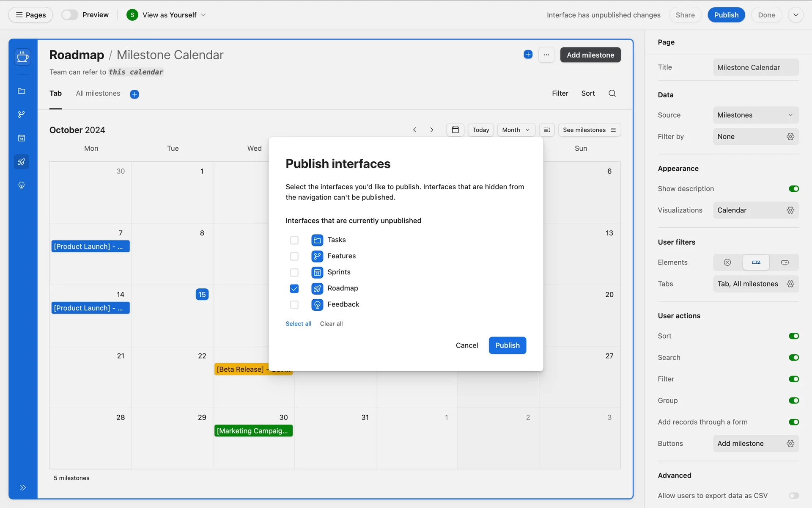The height and width of the screenshot is (508, 812).
Task: Open the View as Yourself dropdown
Action: click(169, 15)
